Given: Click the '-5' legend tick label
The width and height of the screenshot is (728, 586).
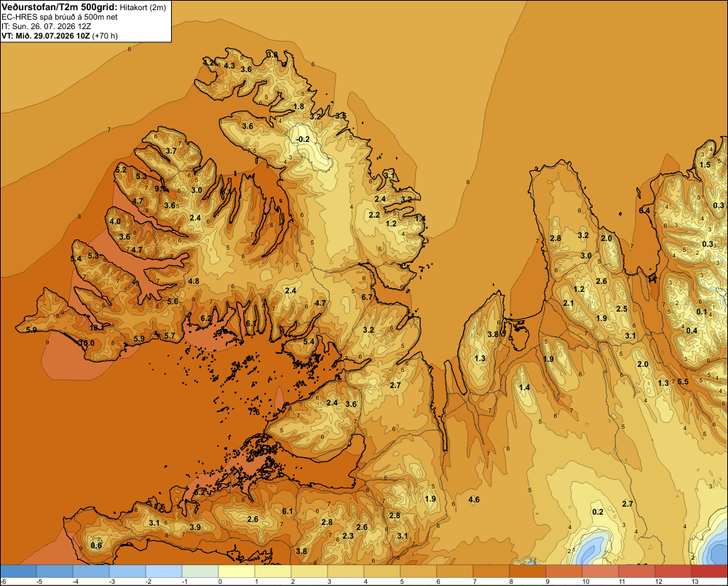Looking at the screenshot, I should [x=39, y=582].
